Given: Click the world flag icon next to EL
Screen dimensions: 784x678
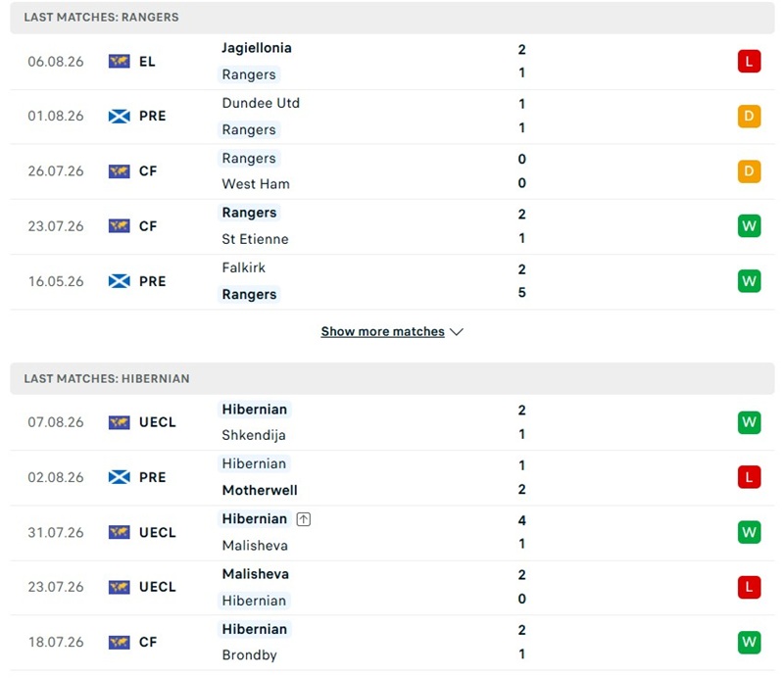Looking at the screenshot, I should click(119, 62).
